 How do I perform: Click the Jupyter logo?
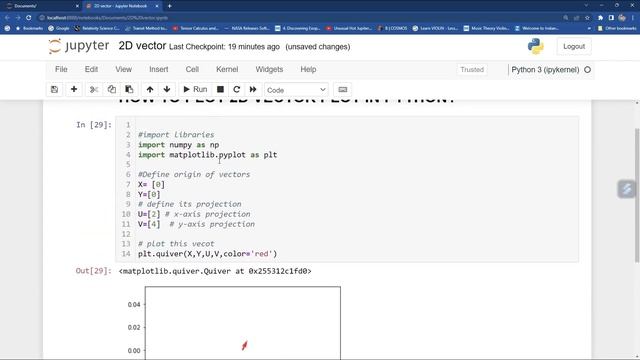pyautogui.click(x=79, y=46)
